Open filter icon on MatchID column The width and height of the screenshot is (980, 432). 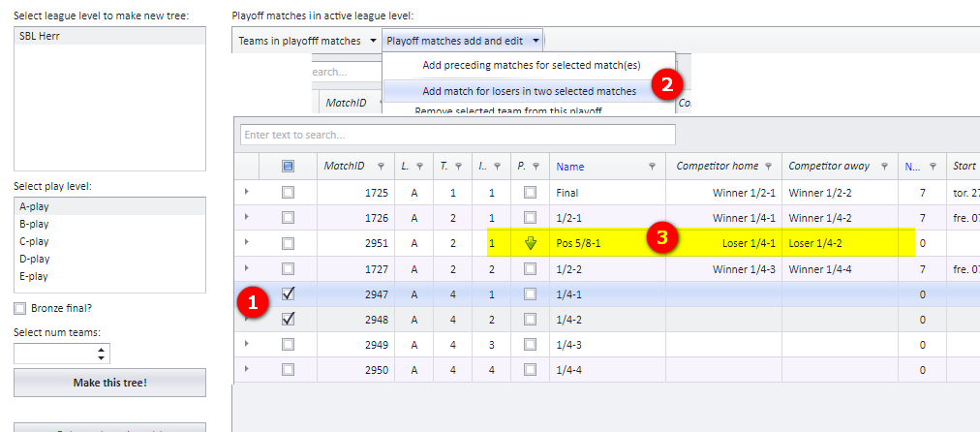point(382,167)
